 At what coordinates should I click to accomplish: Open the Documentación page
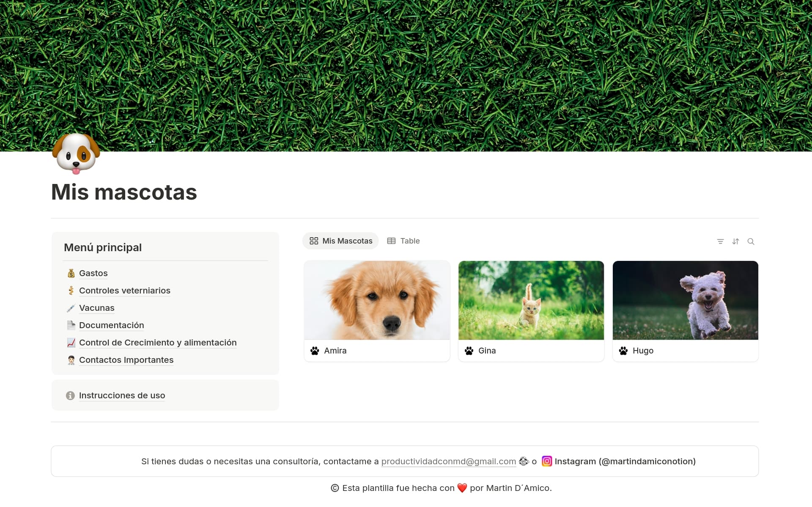coord(111,325)
